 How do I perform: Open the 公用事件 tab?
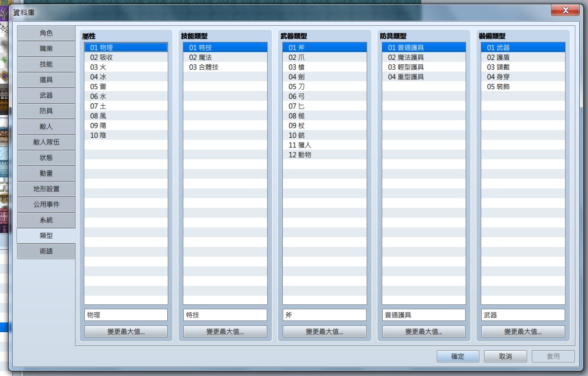click(x=46, y=205)
